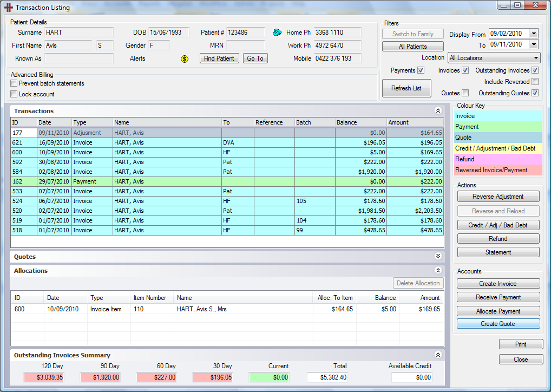This screenshot has height=392, width=551.
Task: Click the Amount column header in Transactions
Action: pyautogui.click(x=415, y=122)
